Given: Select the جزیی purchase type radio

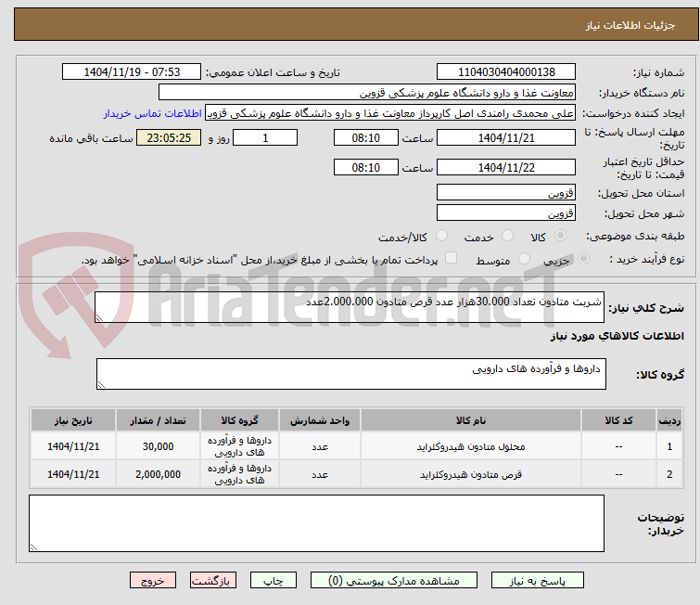Looking at the screenshot, I should point(583,259).
